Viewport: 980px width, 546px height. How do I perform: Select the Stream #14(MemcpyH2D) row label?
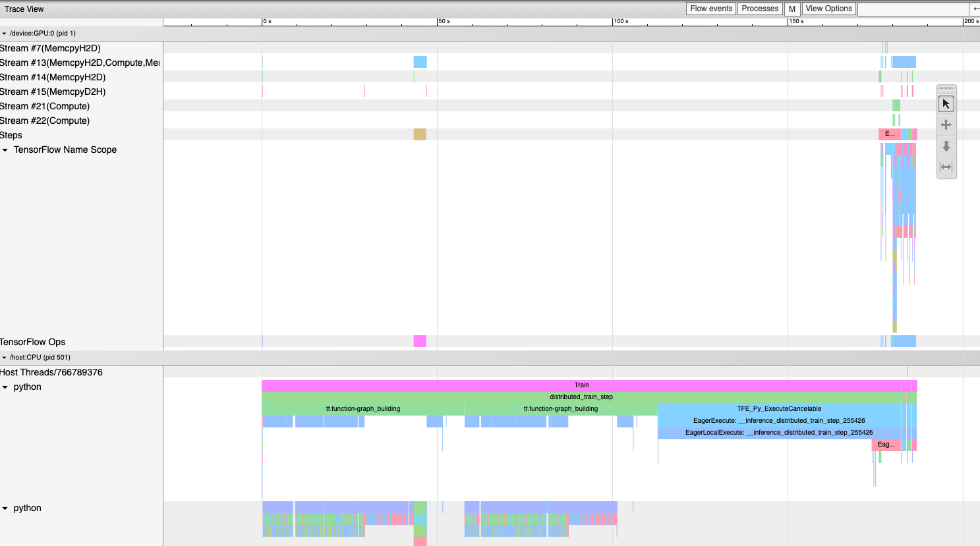(x=53, y=77)
